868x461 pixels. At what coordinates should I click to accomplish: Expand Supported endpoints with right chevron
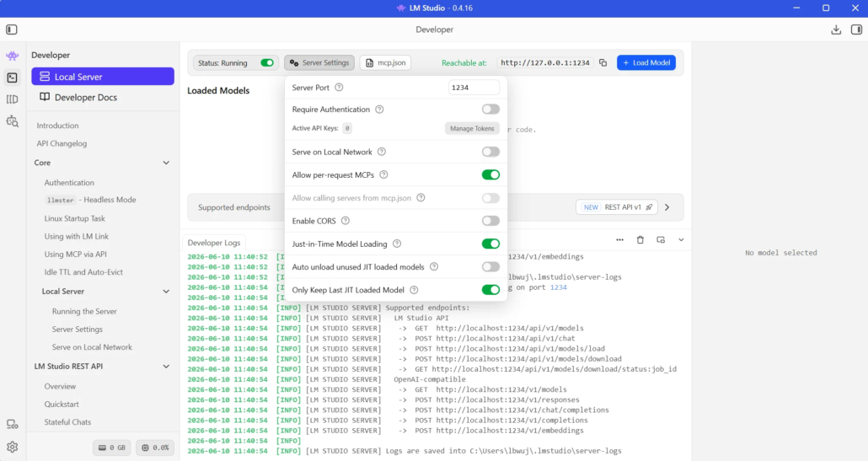click(x=667, y=207)
